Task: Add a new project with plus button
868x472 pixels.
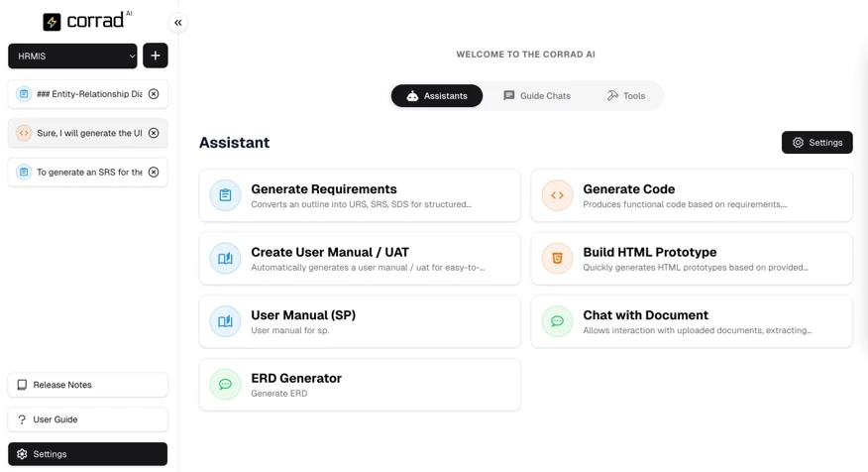Action: point(155,56)
